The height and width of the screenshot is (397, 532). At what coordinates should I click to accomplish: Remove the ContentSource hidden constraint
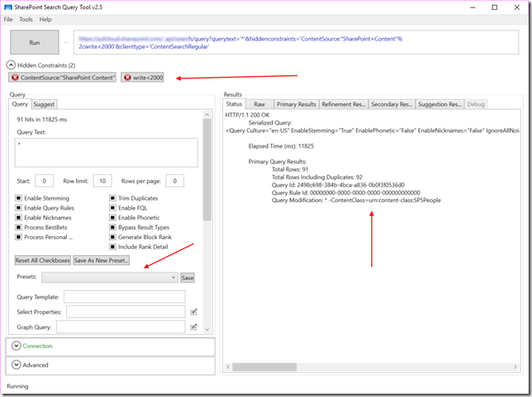click(15, 78)
